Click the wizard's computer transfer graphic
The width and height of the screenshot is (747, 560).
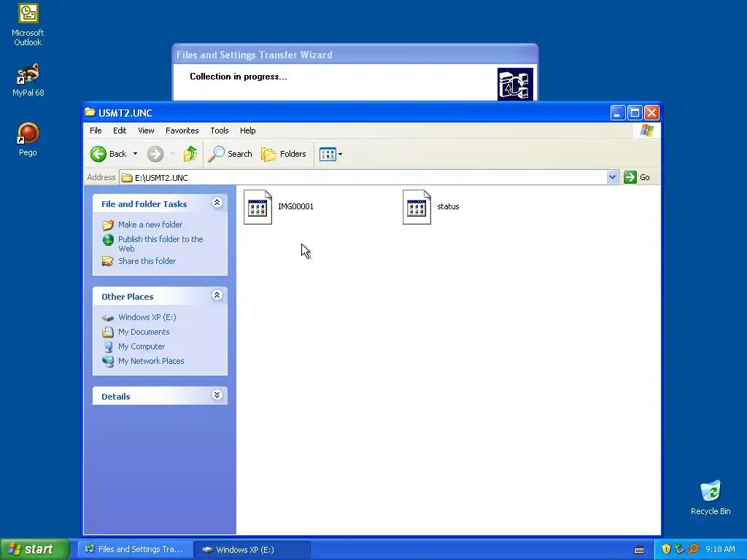tap(515, 84)
